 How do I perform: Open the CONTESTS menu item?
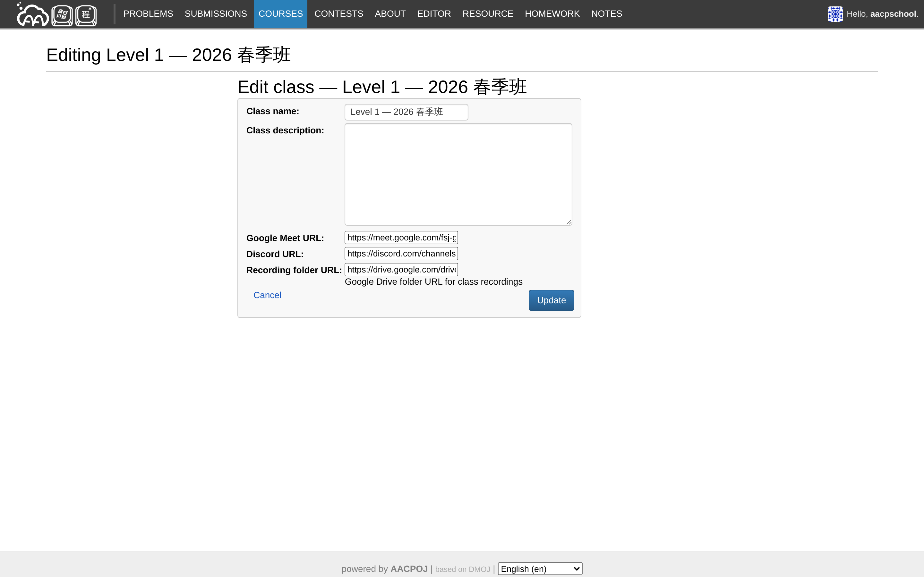(x=339, y=14)
